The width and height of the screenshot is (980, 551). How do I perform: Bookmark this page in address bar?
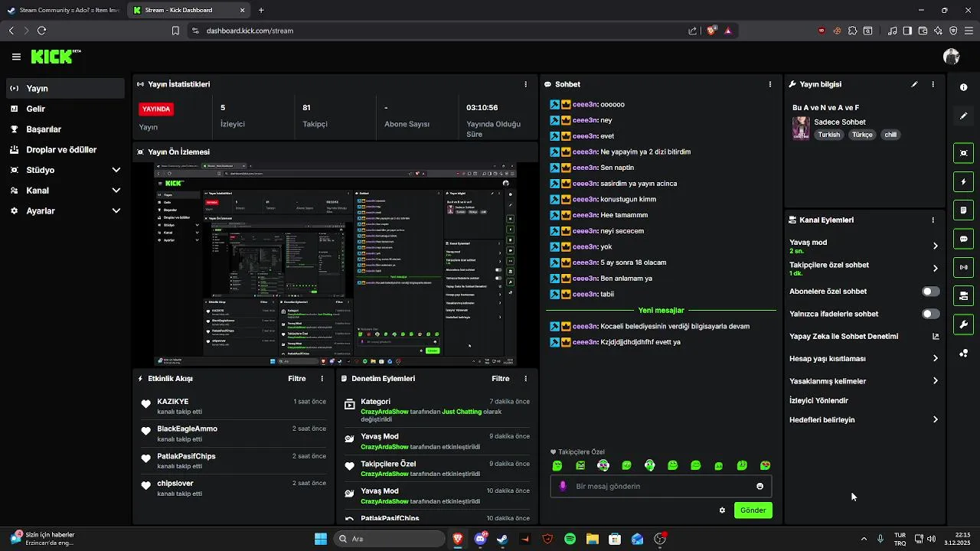tap(175, 31)
